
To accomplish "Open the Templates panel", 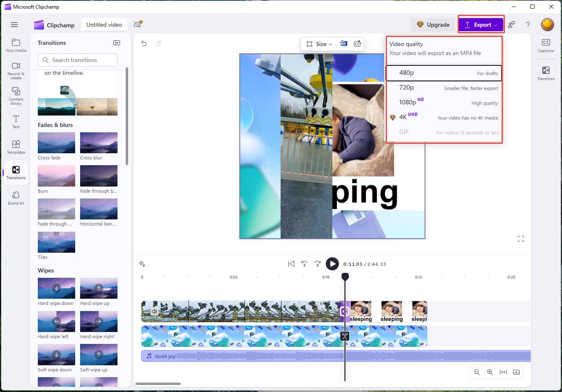I will (16, 147).
